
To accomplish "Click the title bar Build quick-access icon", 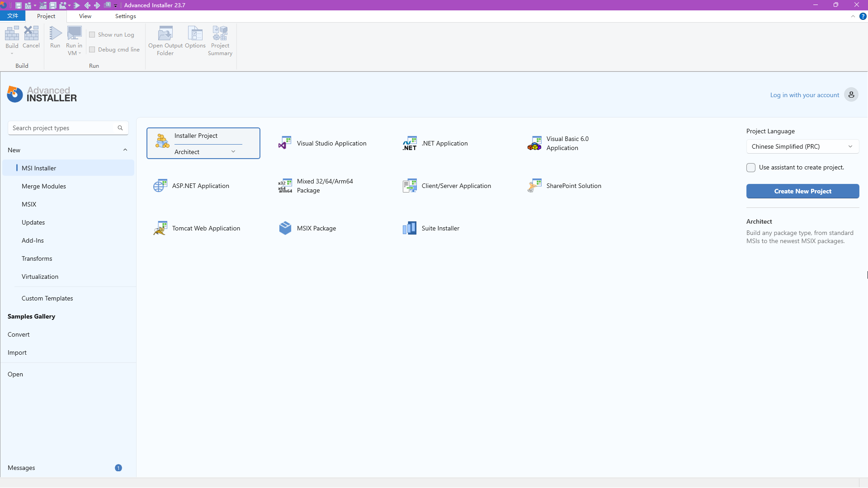I will click(28, 5).
